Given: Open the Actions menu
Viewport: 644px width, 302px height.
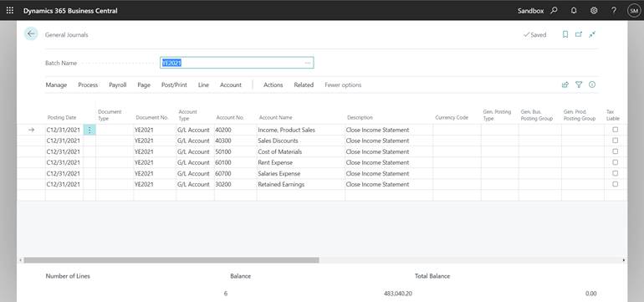Looking at the screenshot, I should (273, 84).
